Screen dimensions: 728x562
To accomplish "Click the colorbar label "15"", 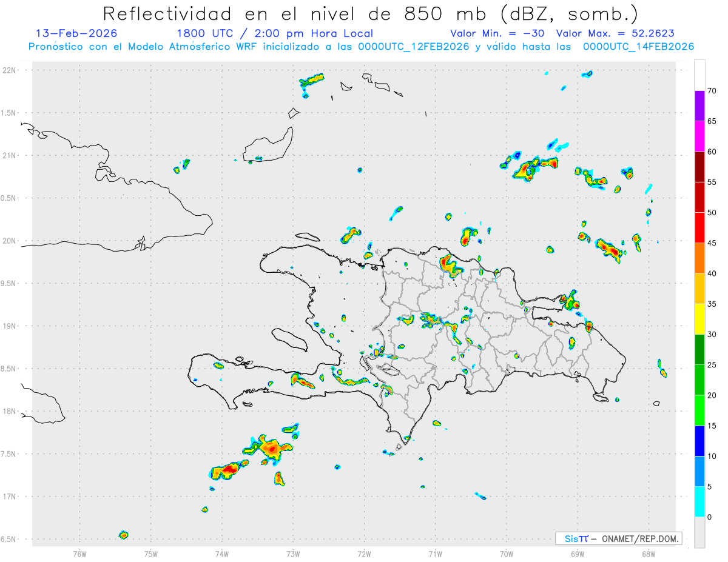I will pyautogui.click(x=712, y=426).
